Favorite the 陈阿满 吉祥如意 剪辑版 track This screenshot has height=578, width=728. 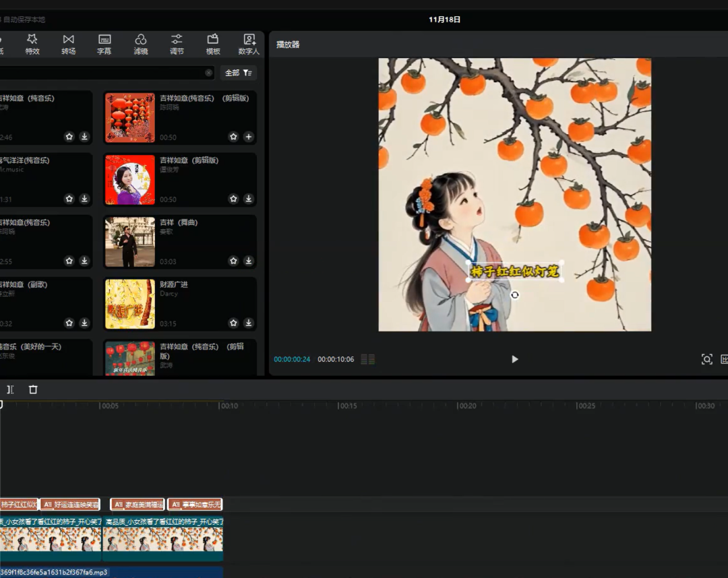[x=233, y=136]
